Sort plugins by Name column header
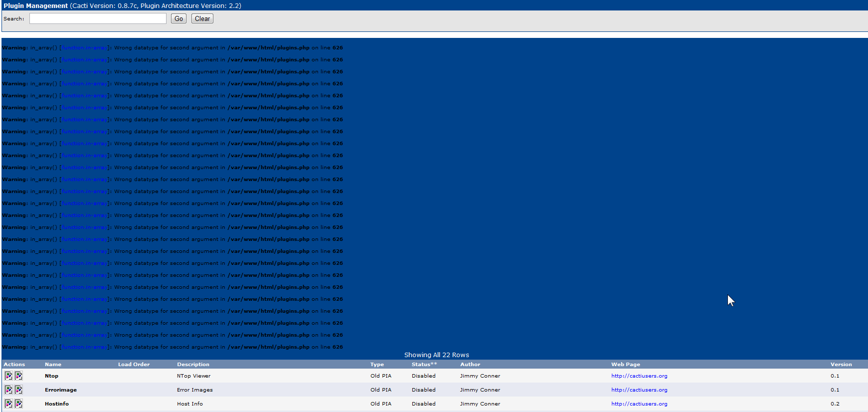This screenshot has width=868, height=412. tap(53, 365)
